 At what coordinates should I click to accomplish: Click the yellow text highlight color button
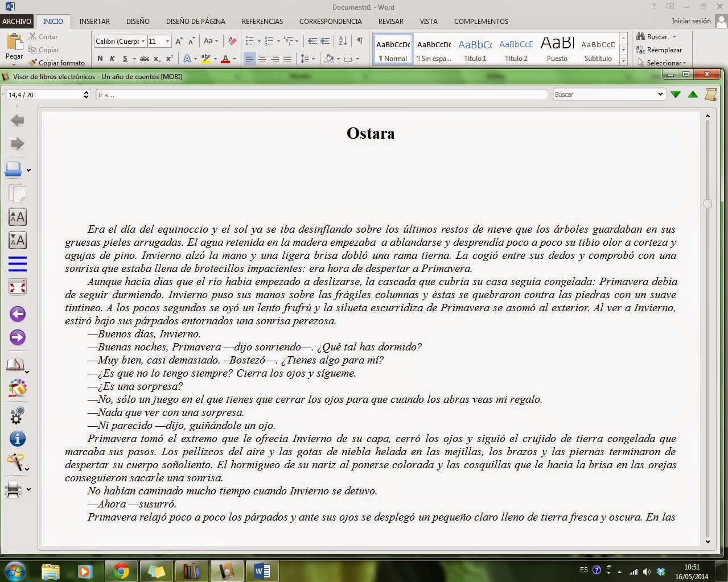coord(205,59)
